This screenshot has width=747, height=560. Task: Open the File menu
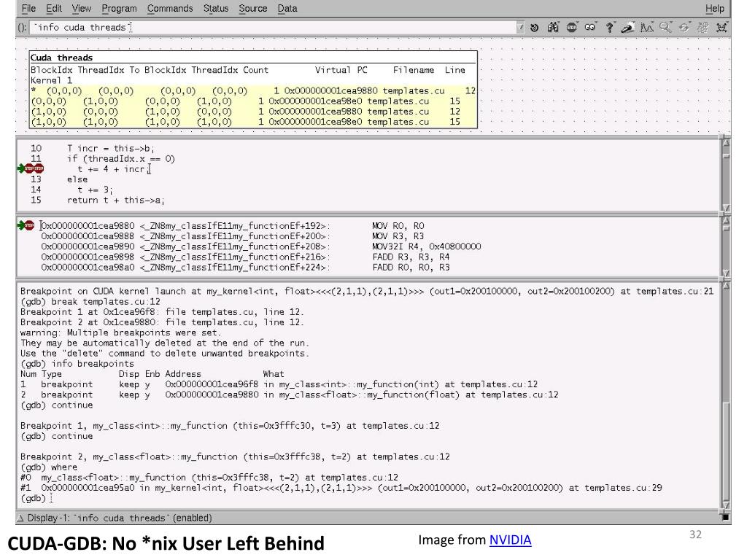tap(28, 9)
